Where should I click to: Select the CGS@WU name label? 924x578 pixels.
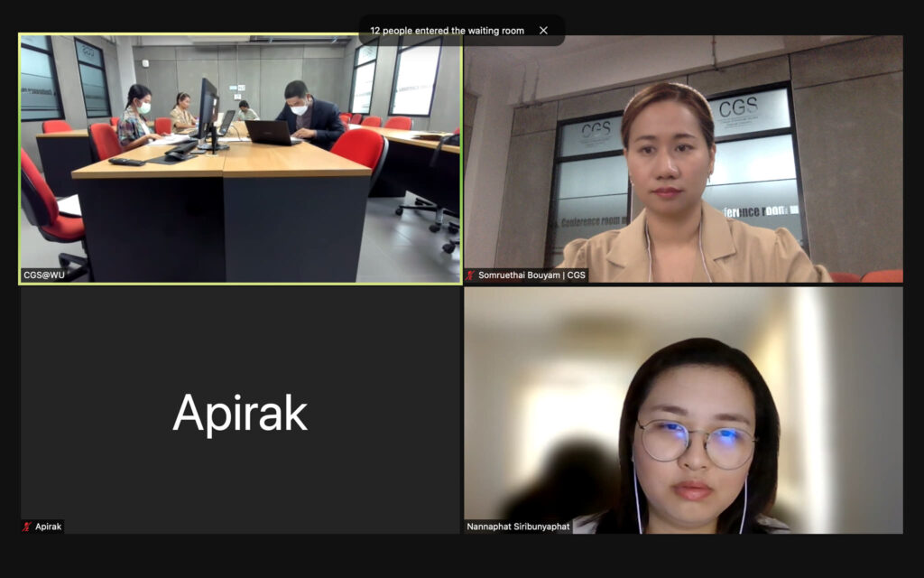45,275
